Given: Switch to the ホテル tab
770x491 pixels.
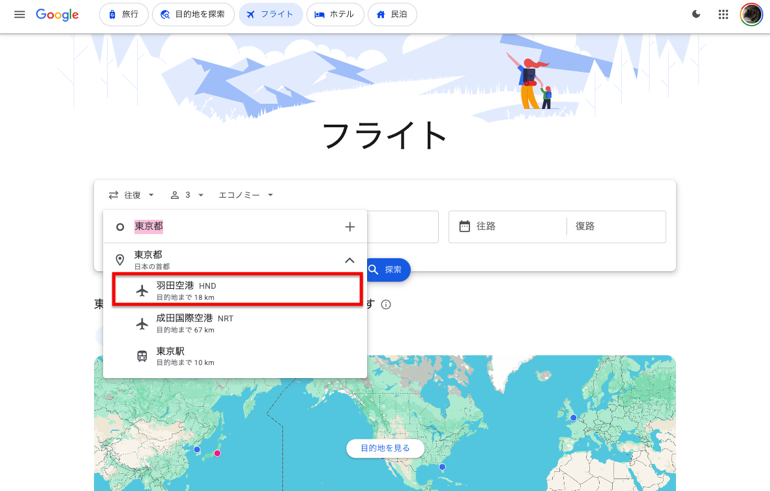Looking at the screenshot, I should [x=335, y=14].
